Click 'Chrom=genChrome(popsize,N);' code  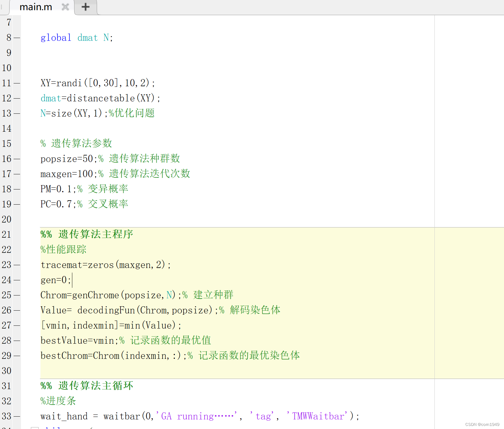pos(111,295)
